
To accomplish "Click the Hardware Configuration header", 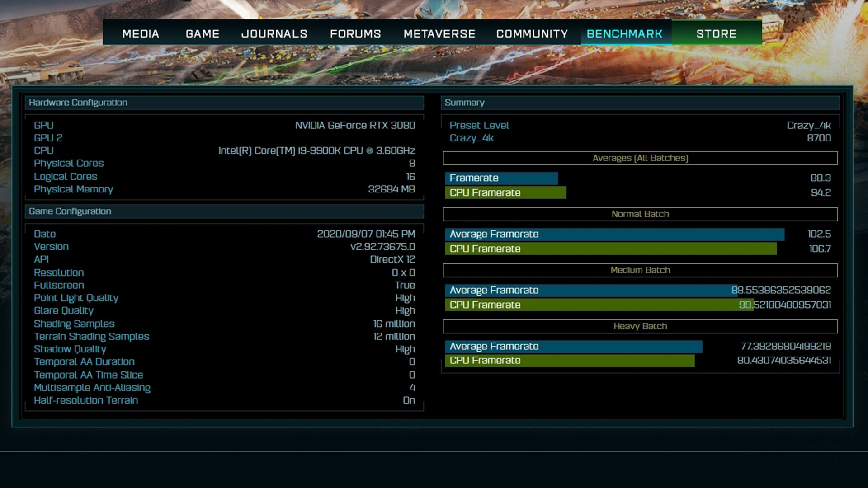I will pos(224,103).
